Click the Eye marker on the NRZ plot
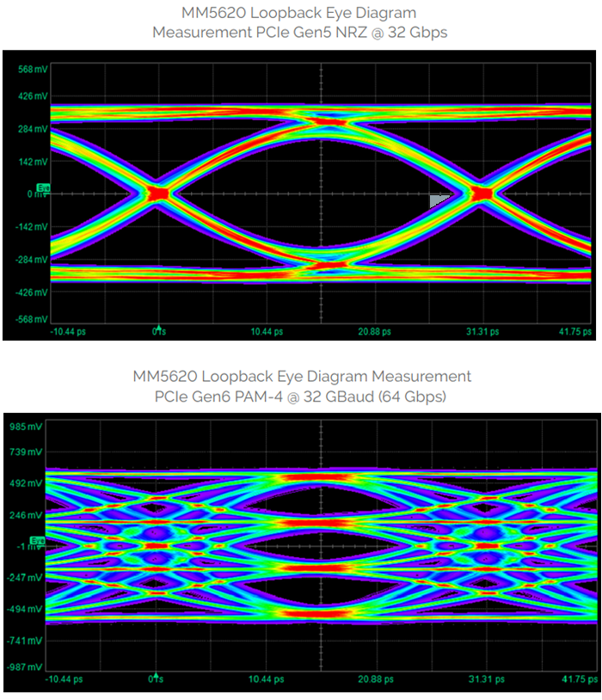602x700 pixels. [43, 187]
